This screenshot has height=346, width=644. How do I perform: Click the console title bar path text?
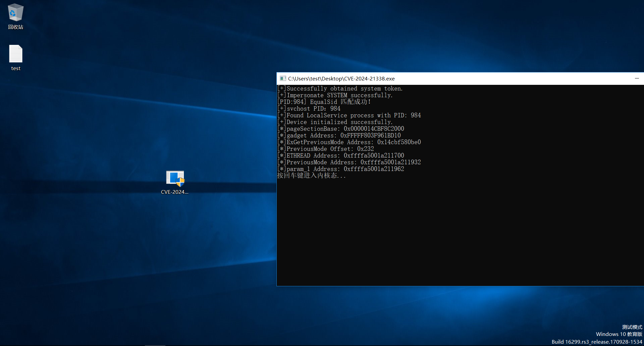341,78
